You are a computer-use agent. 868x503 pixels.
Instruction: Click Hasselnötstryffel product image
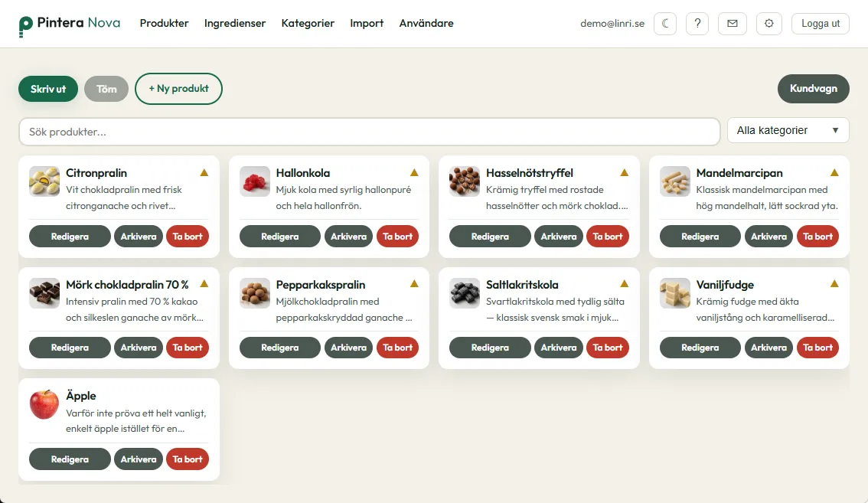point(465,181)
